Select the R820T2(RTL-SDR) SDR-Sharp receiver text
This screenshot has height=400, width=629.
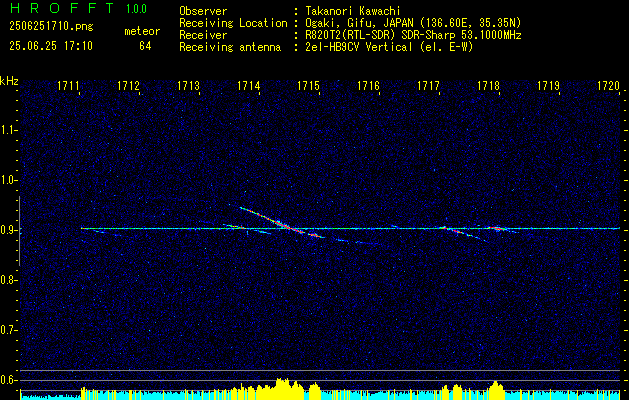(x=413, y=35)
